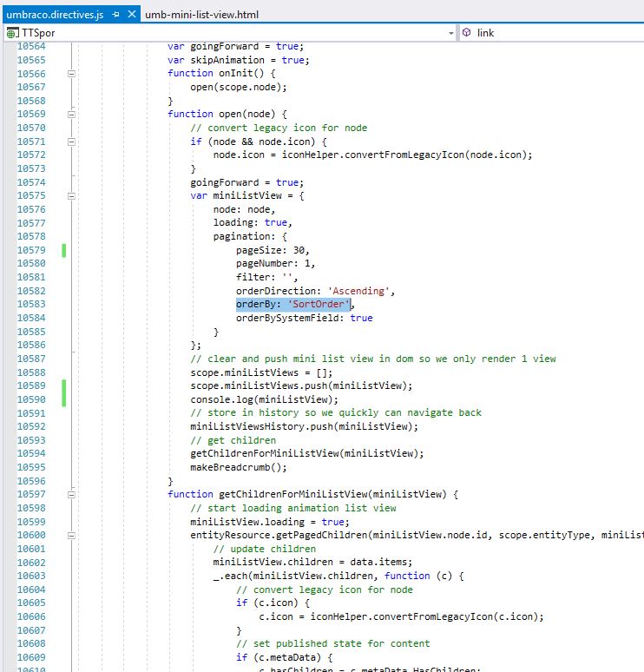Close the umbraco.directives.js tab
Viewport: 644px width, 672px height.
pyautogui.click(x=132, y=14)
